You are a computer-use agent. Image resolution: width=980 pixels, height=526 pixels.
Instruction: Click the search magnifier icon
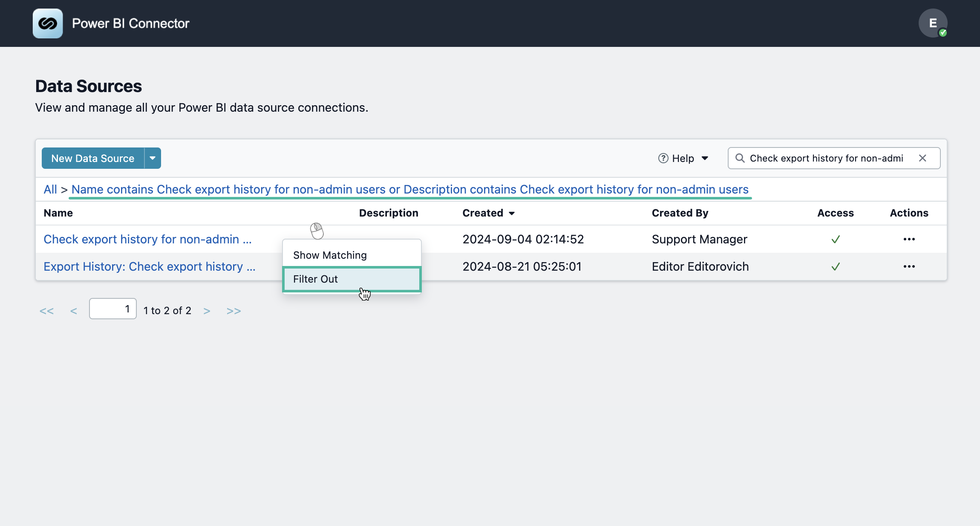pyautogui.click(x=740, y=158)
